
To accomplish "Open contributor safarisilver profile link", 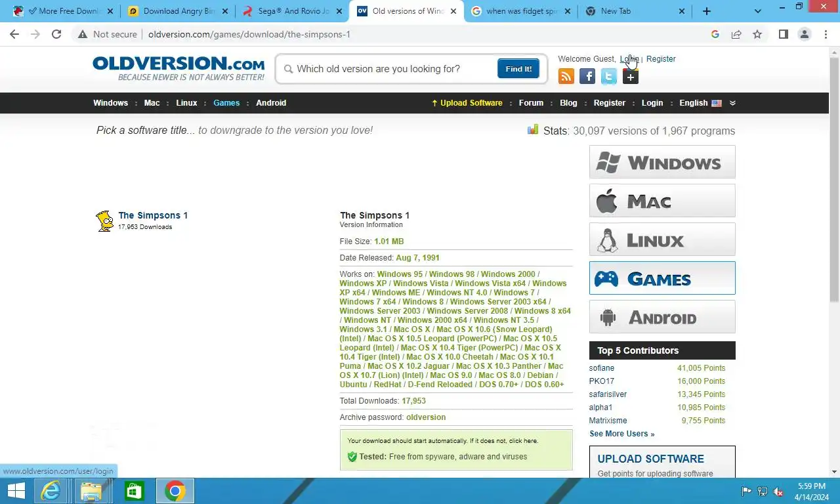I will pyautogui.click(x=608, y=394).
